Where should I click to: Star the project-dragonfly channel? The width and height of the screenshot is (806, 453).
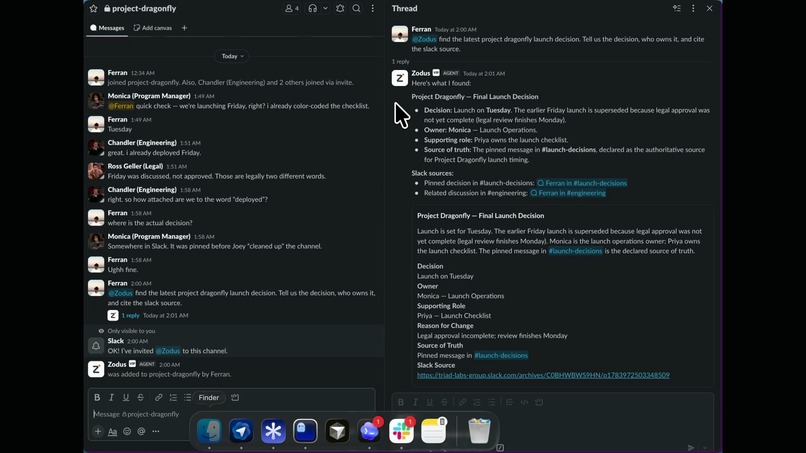(93, 9)
